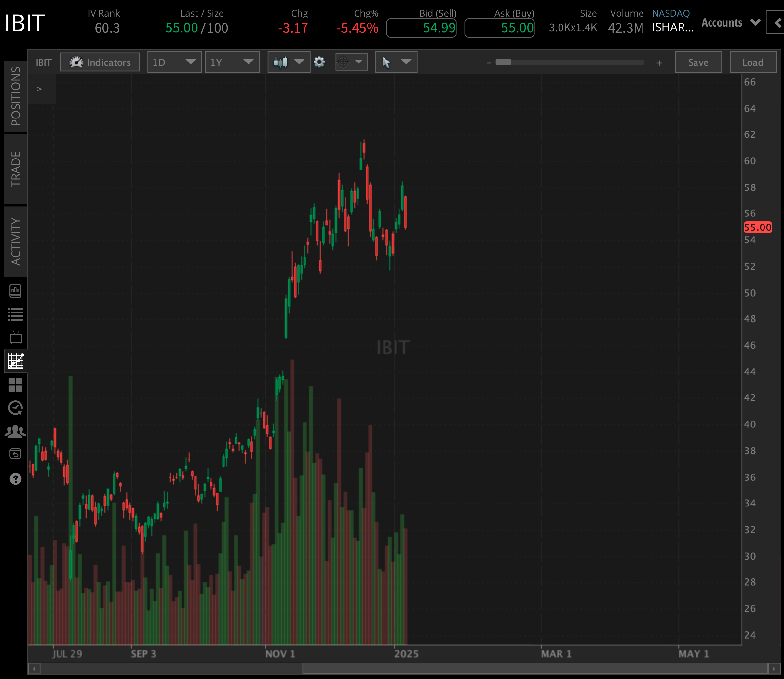Open the Accounts dropdown

tap(731, 22)
